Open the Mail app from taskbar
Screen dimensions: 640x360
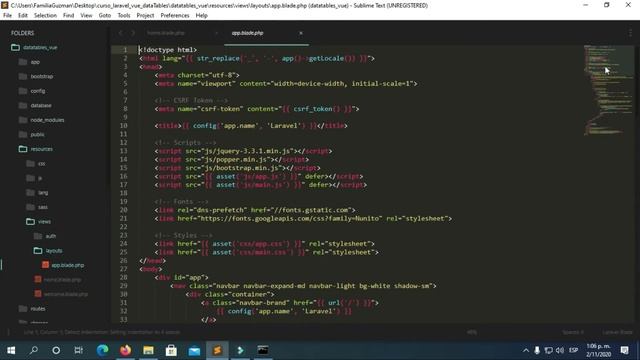tap(194, 350)
